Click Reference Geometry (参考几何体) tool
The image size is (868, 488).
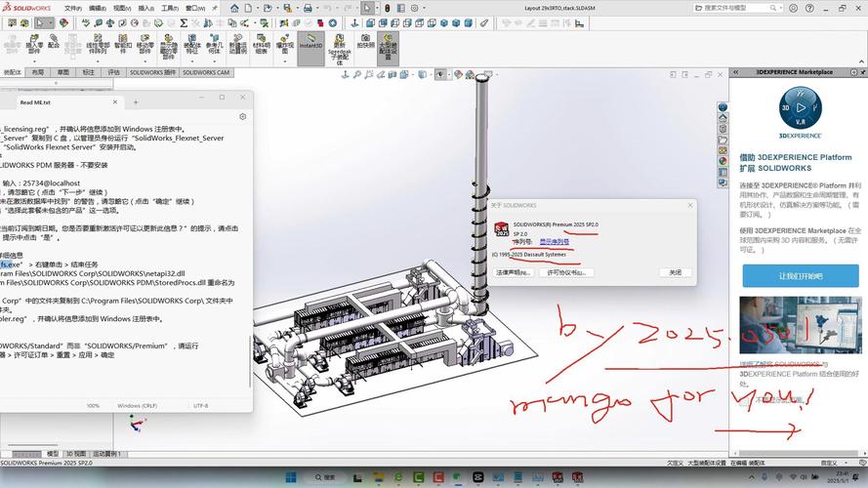click(214, 44)
